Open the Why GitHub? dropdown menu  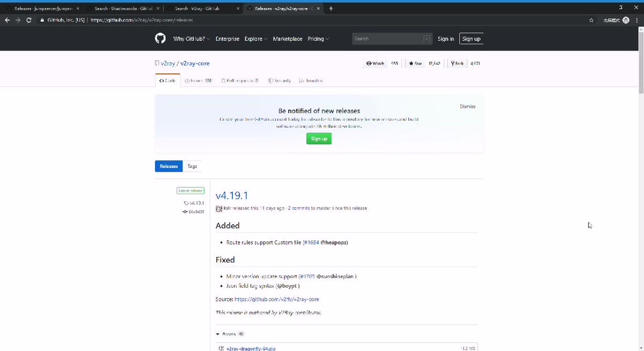point(192,39)
